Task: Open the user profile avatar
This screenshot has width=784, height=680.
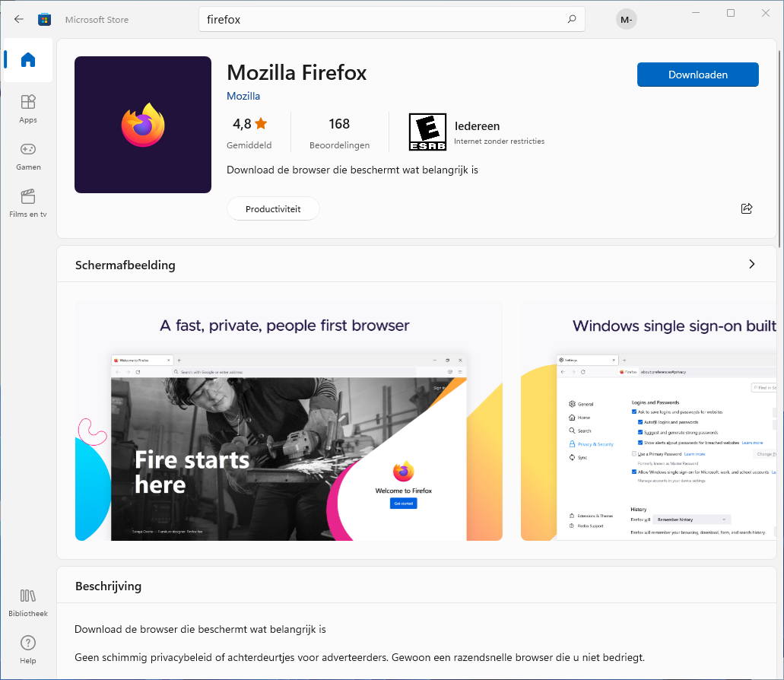Action: [x=626, y=20]
